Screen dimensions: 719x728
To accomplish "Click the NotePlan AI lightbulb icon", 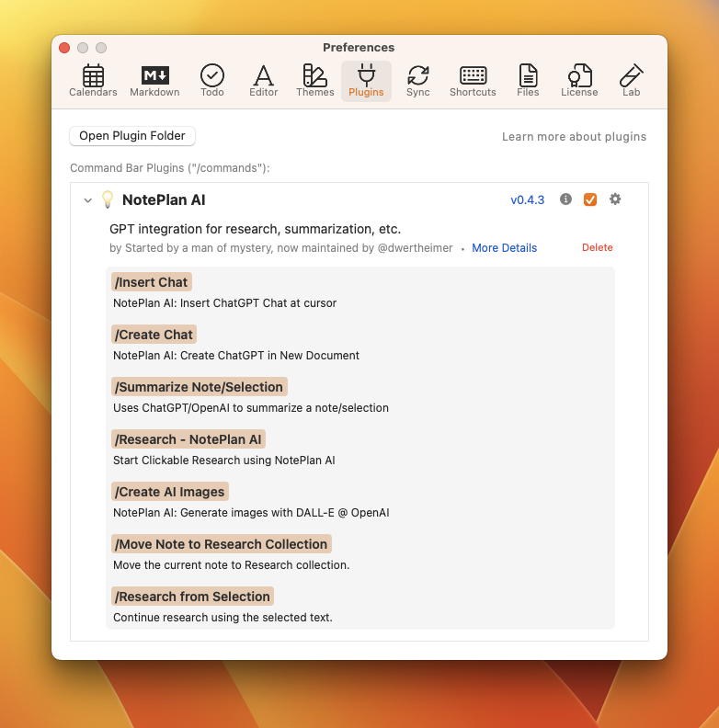I will [x=108, y=199].
